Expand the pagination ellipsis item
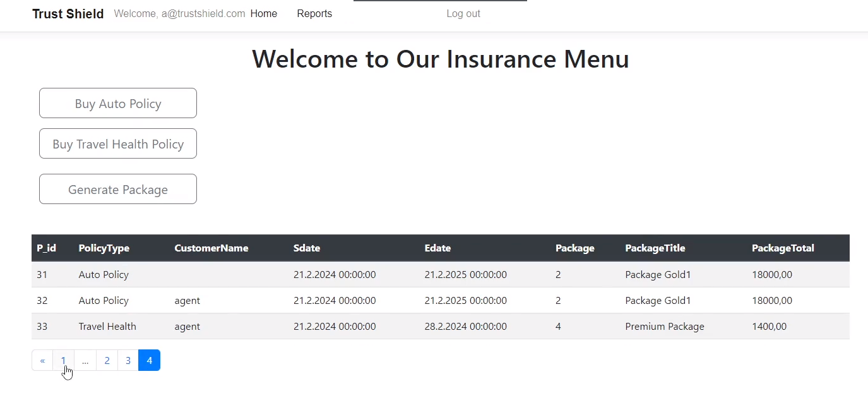The height and width of the screenshot is (393, 868). (85, 360)
